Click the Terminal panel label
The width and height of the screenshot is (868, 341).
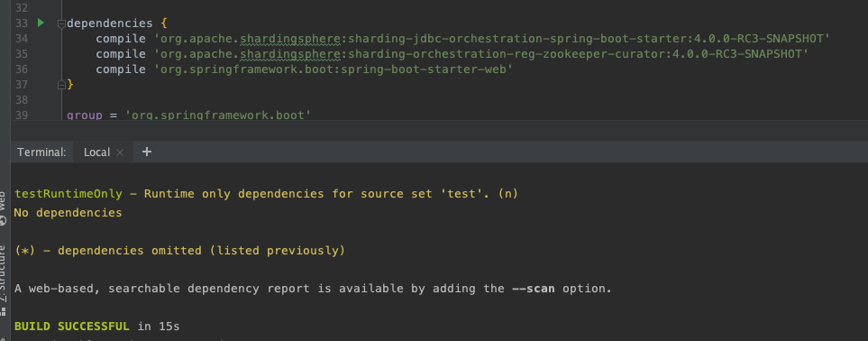(41, 152)
